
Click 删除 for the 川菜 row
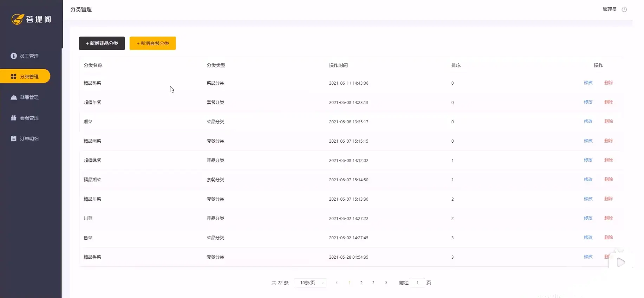(609, 218)
